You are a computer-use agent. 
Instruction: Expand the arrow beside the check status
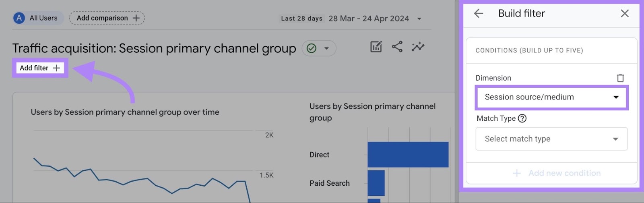coord(327,48)
